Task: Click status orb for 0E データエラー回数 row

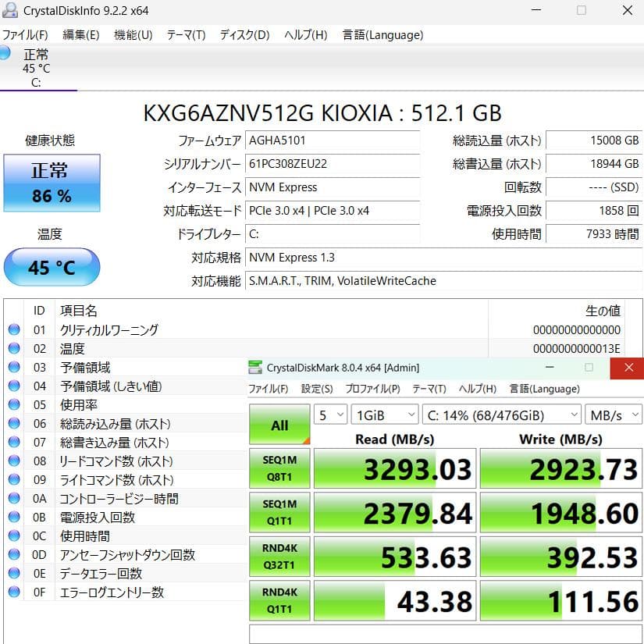Action: point(14,573)
